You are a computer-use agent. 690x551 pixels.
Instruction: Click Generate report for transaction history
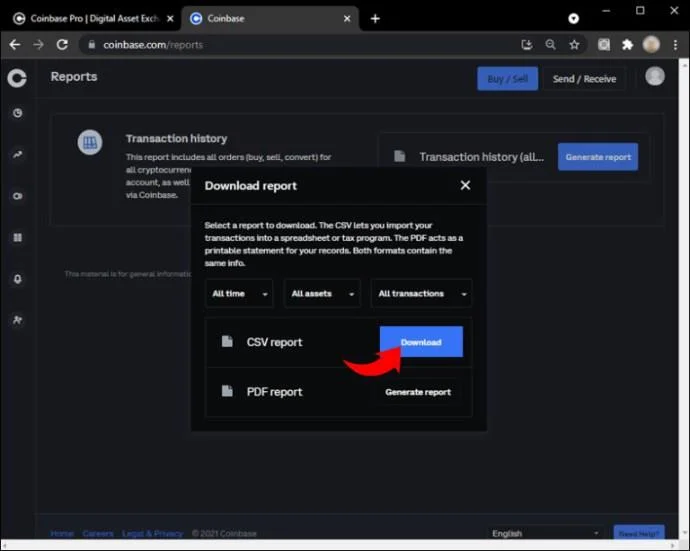598,157
